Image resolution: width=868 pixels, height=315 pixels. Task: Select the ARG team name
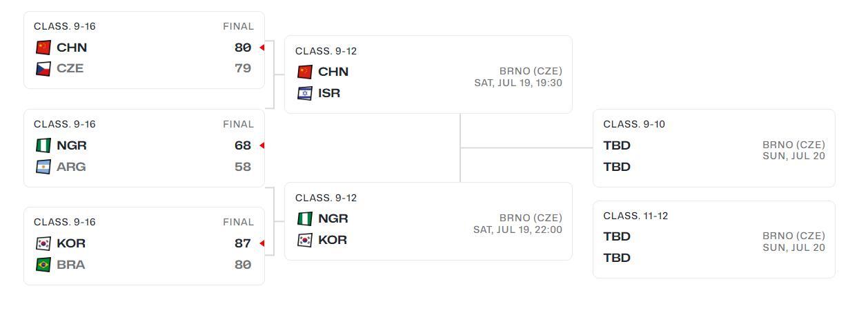71,167
